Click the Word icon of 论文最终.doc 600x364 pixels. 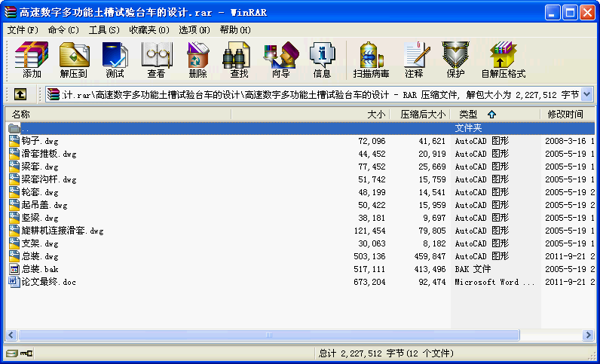click(x=14, y=282)
